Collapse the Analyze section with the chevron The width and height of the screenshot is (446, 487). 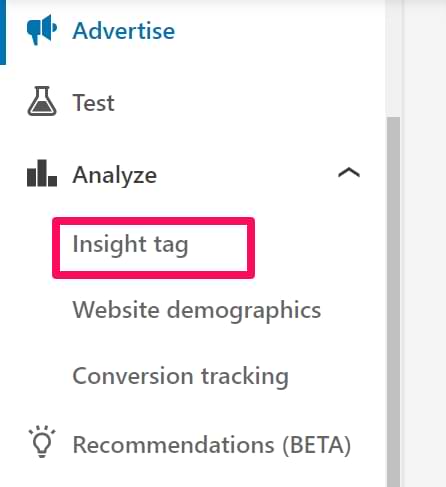pos(349,173)
